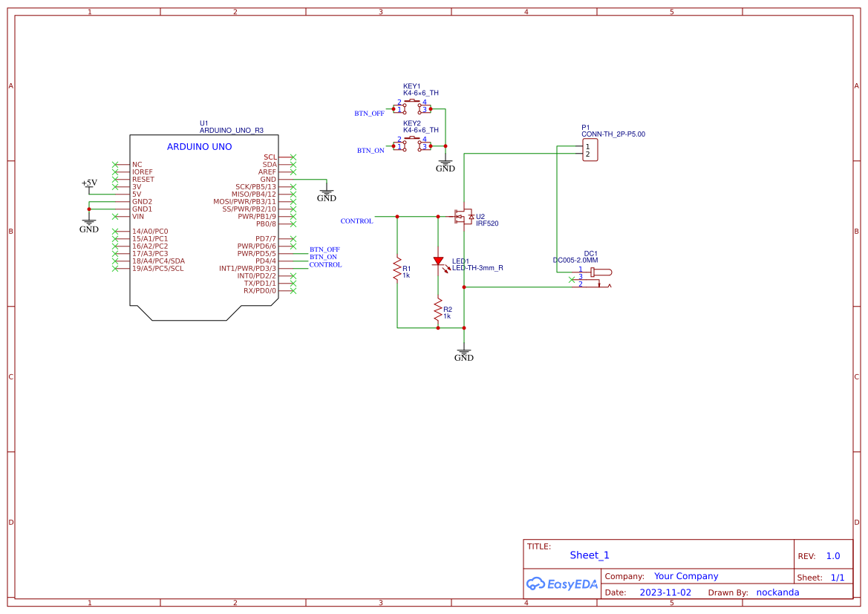Click the GND symbol below KEY2

click(445, 163)
